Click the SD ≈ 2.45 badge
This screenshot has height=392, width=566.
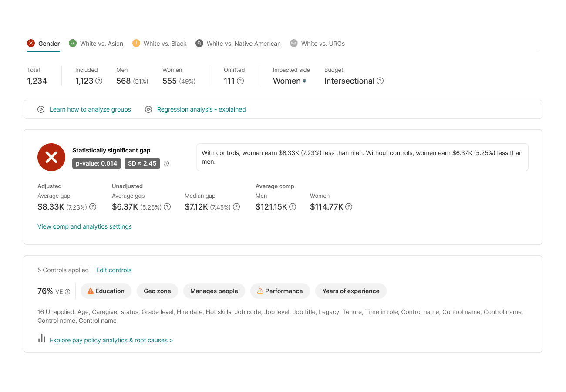pyautogui.click(x=142, y=163)
